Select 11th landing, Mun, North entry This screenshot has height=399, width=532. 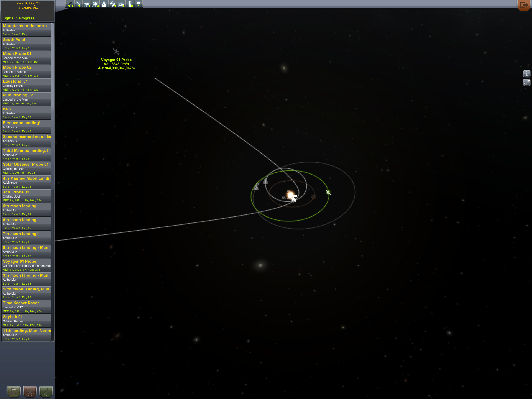coord(27,335)
